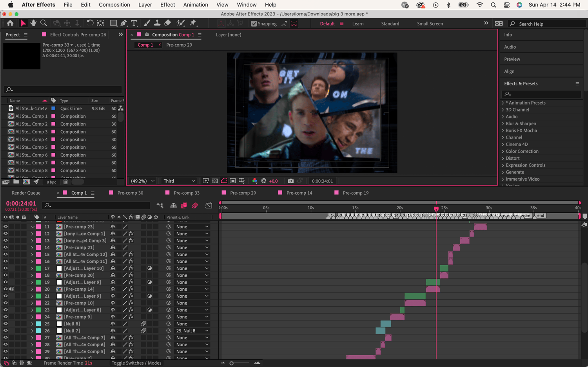Click the current time 0:00:24:01 display

(21, 203)
